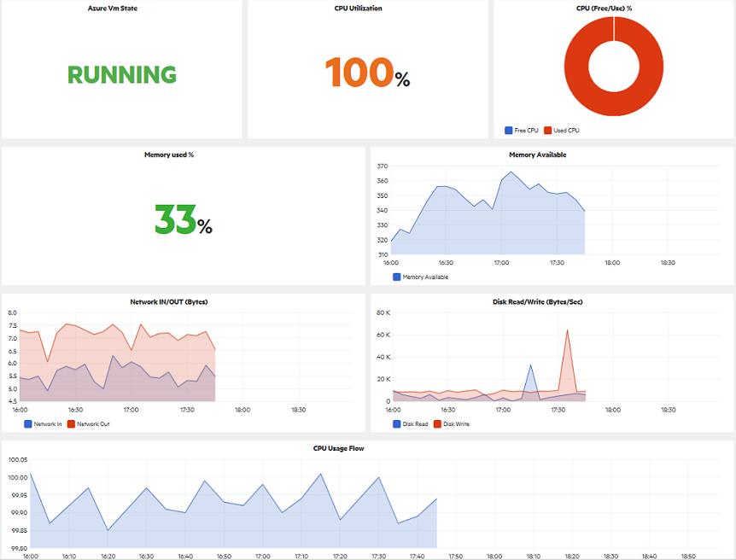Click the Disk Write legend label
The image size is (736, 560).
(456, 424)
